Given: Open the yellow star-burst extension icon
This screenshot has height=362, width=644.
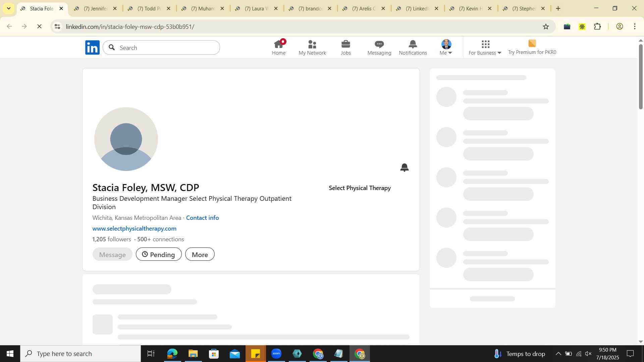Looking at the screenshot, I should pos(582,26).
